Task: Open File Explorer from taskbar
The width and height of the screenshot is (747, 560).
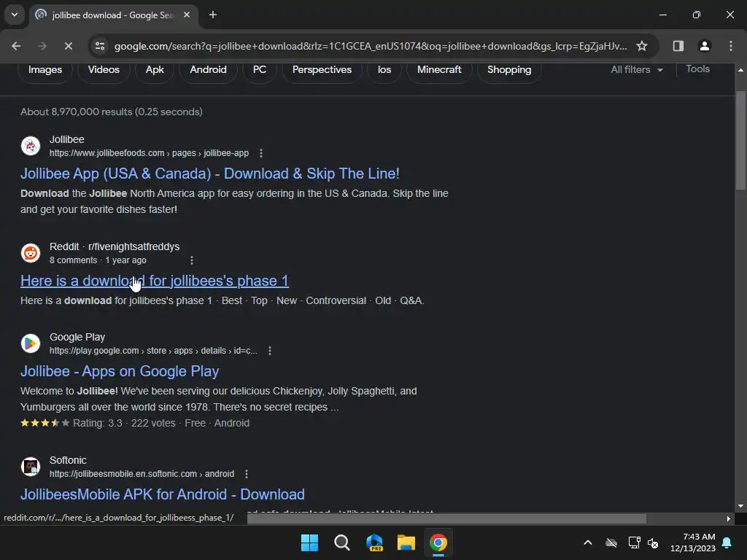Action: click(x=406, y=542)
